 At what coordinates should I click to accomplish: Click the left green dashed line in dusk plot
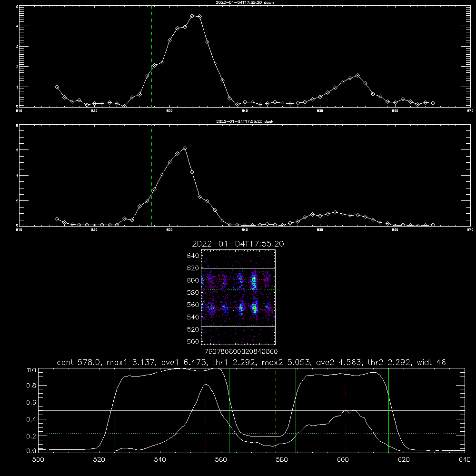[151, 175]
